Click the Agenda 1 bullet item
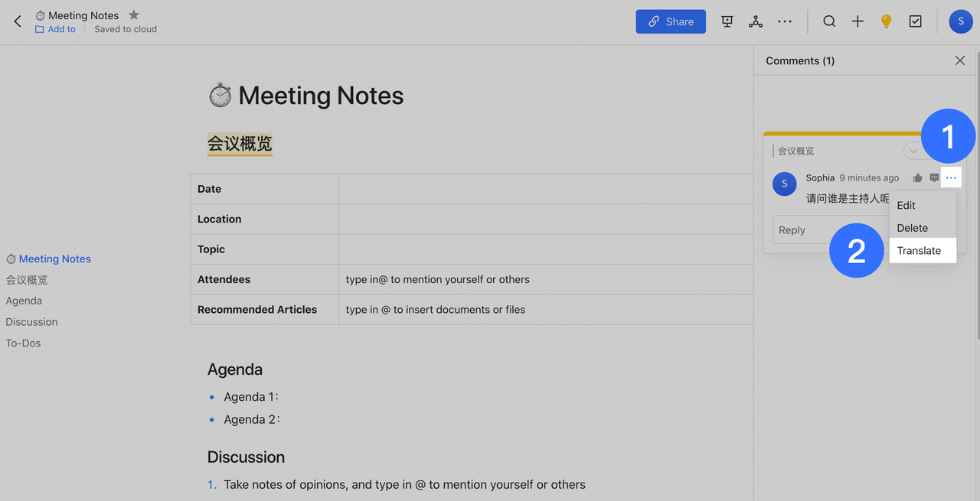Viewport: 980px width, 501px height. [252, 397]
